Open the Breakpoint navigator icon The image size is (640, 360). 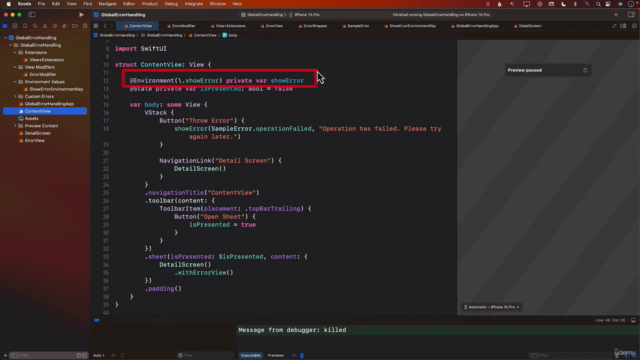click(75, 26)
